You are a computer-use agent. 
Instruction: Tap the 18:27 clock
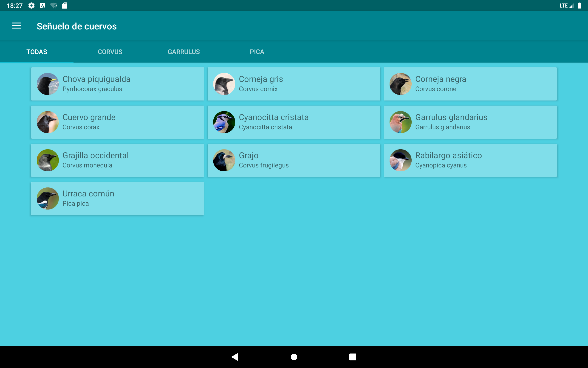[x=14, y=6]
